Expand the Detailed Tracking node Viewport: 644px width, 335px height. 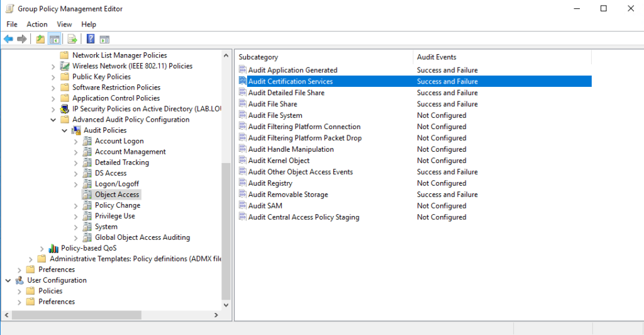tap(75, 162)
